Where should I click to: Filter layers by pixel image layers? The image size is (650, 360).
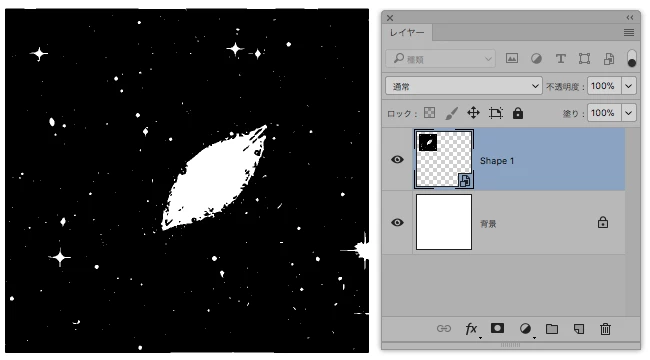pyautogui.click(x=512, y=58)
